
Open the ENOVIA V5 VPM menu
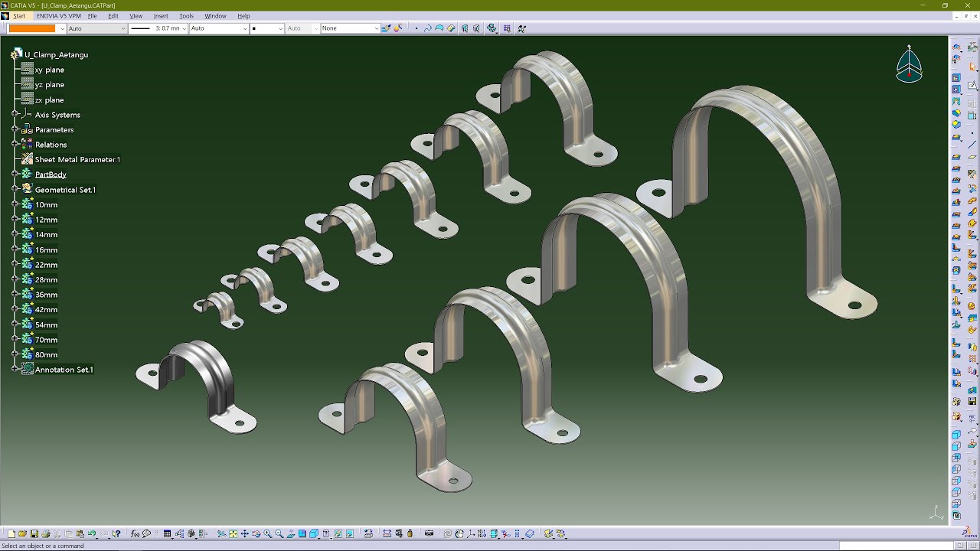(x=59, y=16)
